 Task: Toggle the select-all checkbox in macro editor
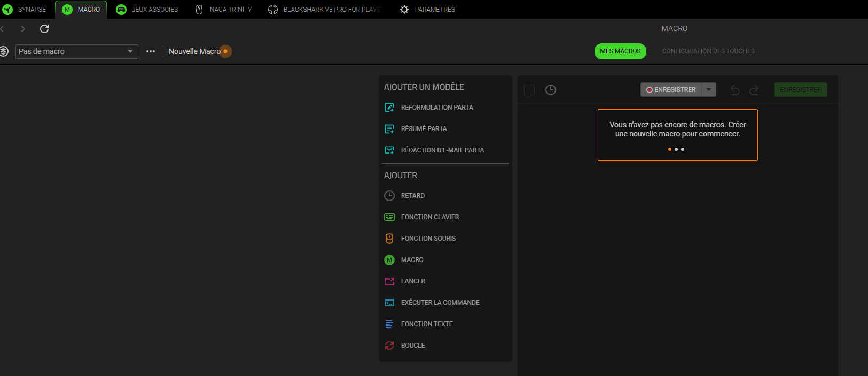tap(529, 90)
